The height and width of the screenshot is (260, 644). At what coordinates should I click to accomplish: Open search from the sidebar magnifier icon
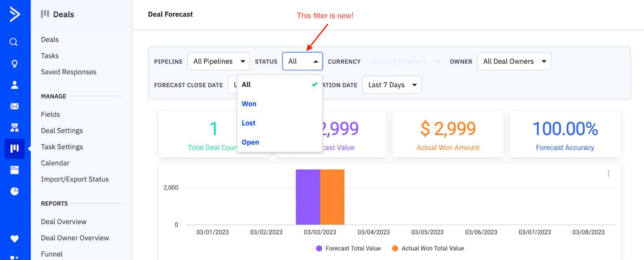[x=14, y=42]
